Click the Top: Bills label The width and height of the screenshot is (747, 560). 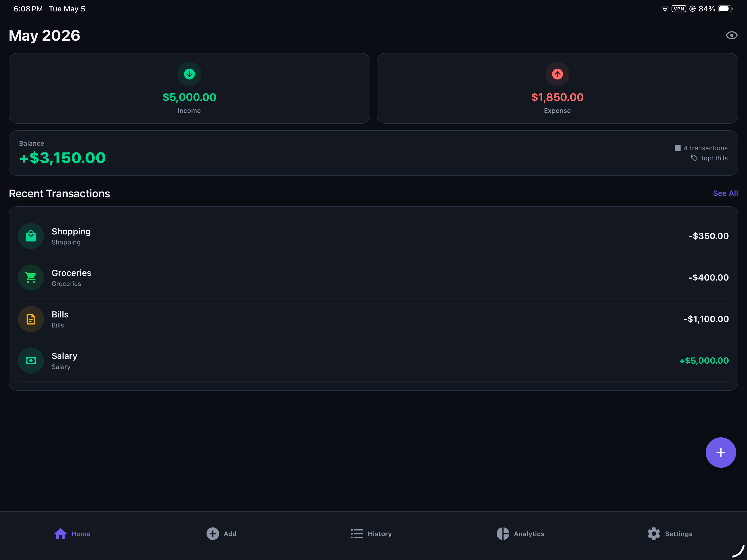(714, 158)
